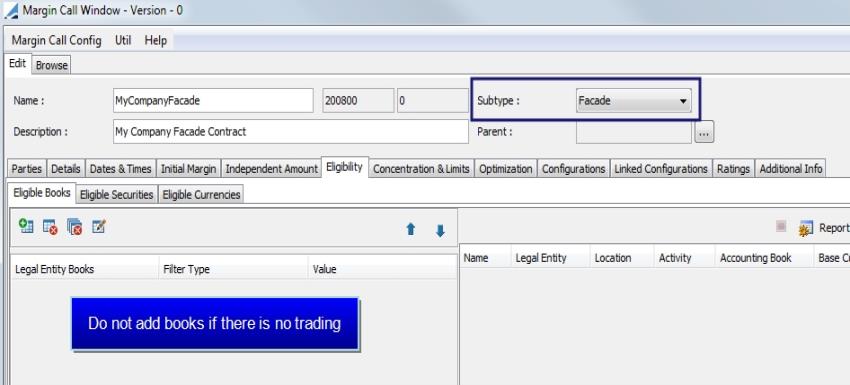Open the Initial Margin tab
Screen dimensions: 850x385
(189, 169)
